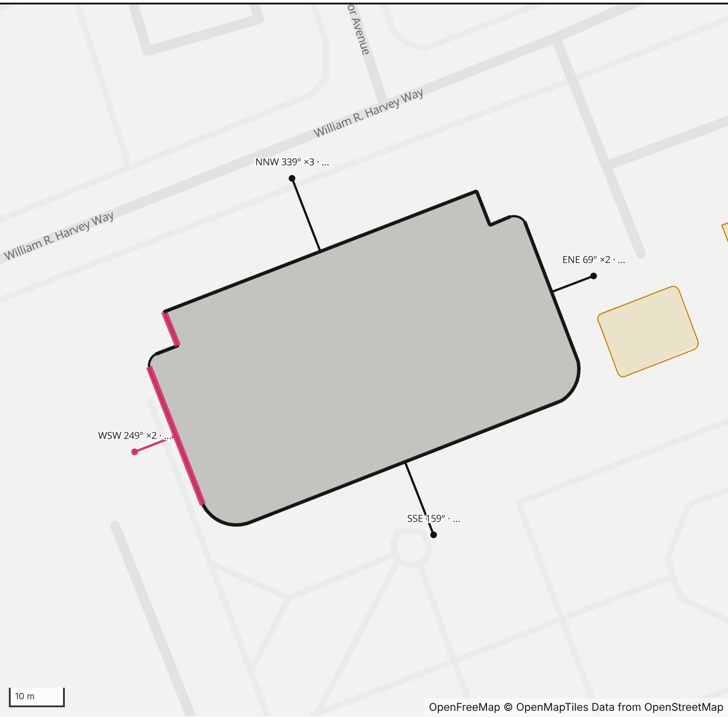Viewport: 728px width, 717px height.
Task: Click the black marker dot below the ENE label
Action: coord(593,276)
